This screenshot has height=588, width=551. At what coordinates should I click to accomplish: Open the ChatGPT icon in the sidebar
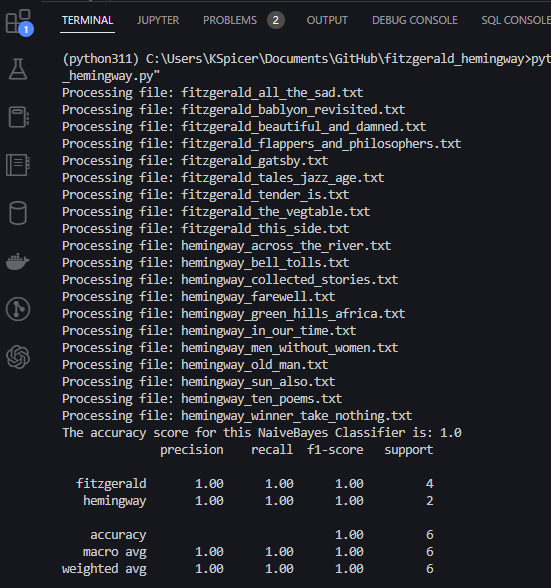18,357
